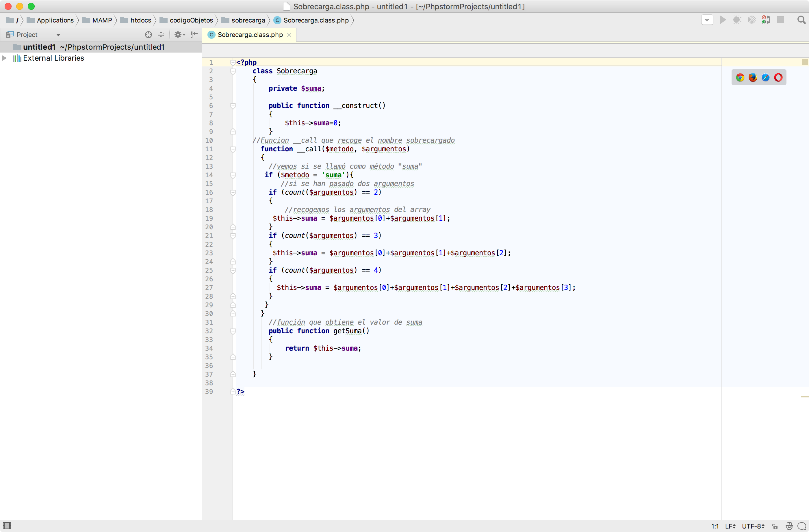The height and width of the screenshot is (532, 809).
Task: Expand the External Libraries node
Action: pos(5,58)
